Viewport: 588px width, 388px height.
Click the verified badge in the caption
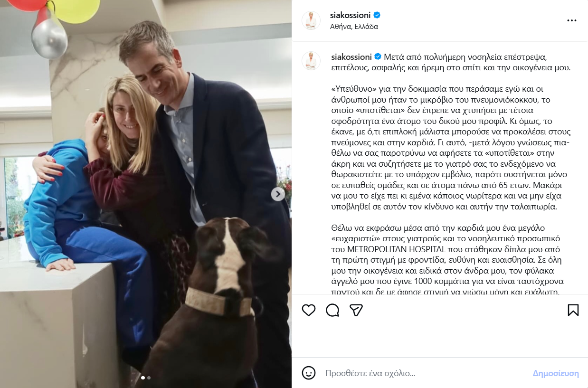coord(378,57)
